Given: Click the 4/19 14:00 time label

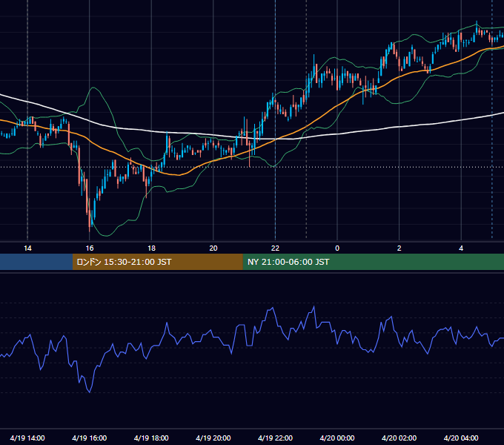Looking at the screenshot, I should coord(27,438).
